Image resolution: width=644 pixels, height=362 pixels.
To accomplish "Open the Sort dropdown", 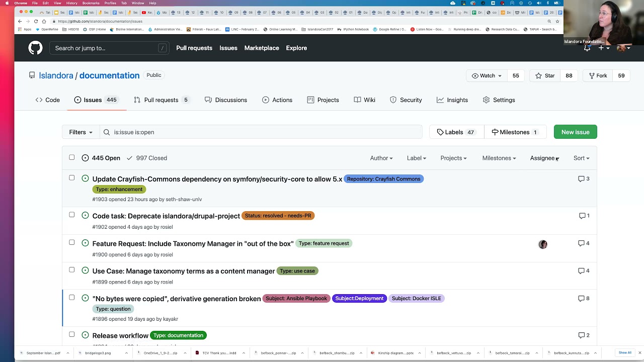I will [x=581, y=158].
